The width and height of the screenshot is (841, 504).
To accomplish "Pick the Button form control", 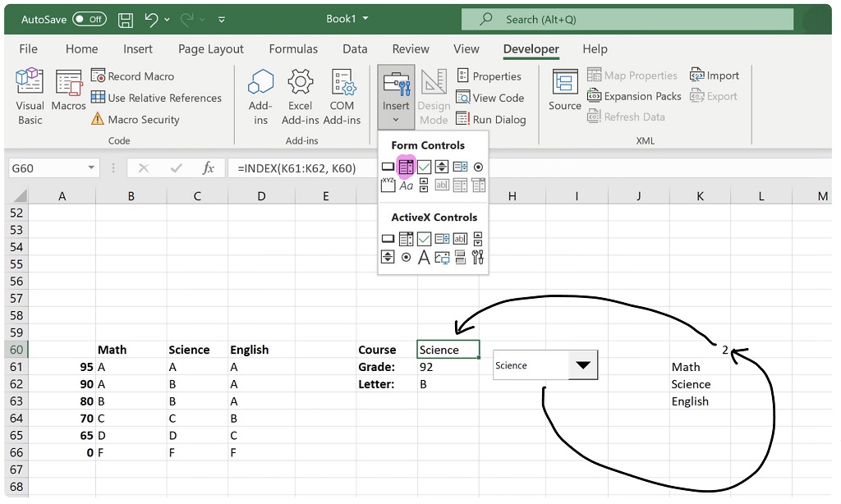I will tap(388, 167).
